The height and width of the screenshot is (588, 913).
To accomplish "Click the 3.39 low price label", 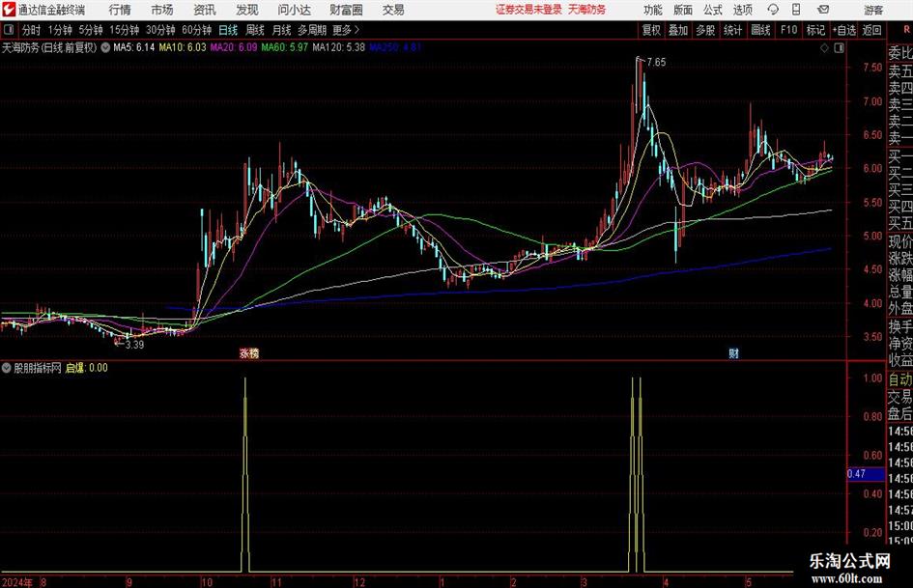I will pyautogui.click(x=134, y=345).
